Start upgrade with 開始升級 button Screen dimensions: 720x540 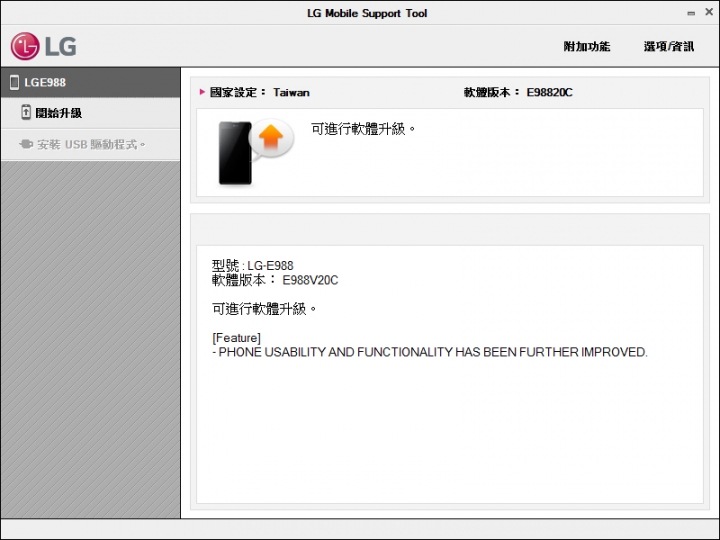pos(90,113)
